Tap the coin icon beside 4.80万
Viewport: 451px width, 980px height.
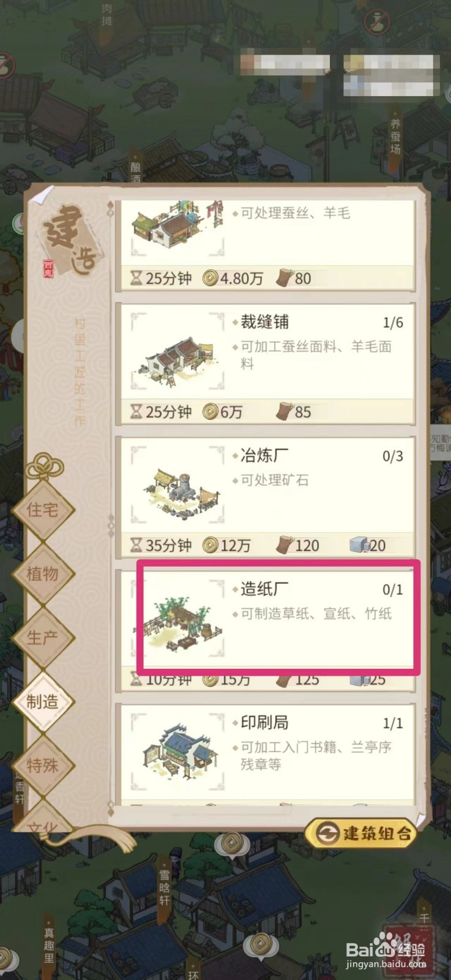point(211,278)
